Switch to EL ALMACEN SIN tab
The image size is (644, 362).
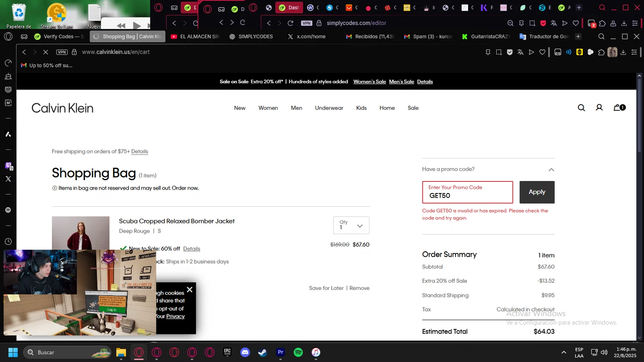(x=195, y=36)
